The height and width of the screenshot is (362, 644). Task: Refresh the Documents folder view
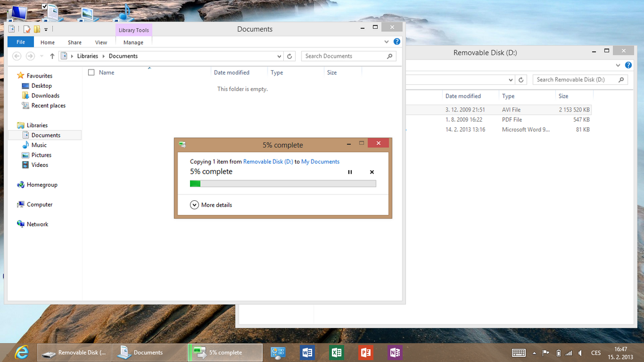(289, 56)
